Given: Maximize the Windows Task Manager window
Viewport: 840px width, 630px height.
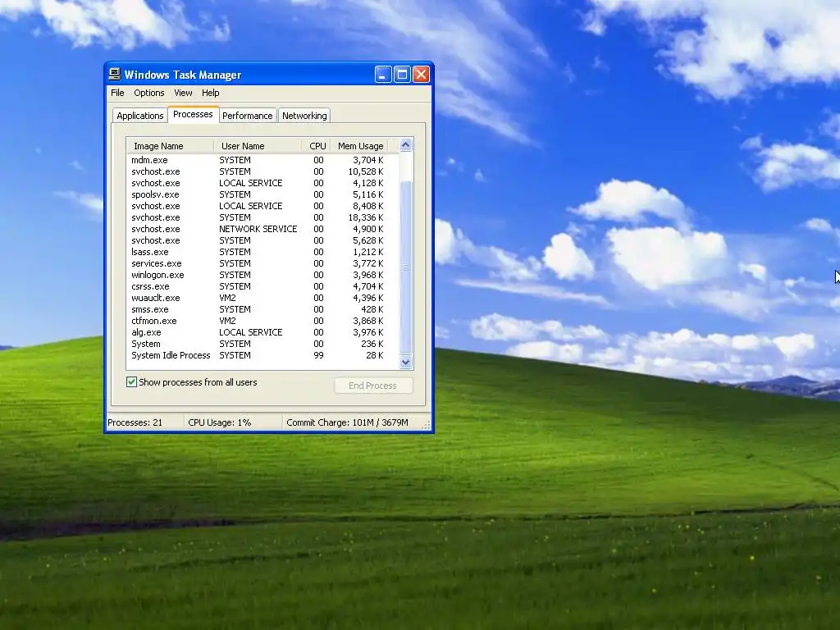Looking at the screenshot, I should click(x=402, y=75).
